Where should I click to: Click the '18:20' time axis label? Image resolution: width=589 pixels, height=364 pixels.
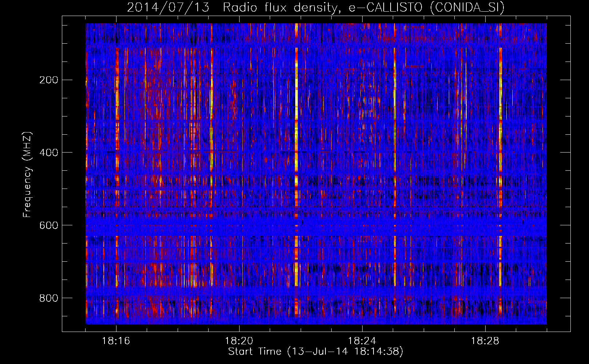(x=239, y=341)
